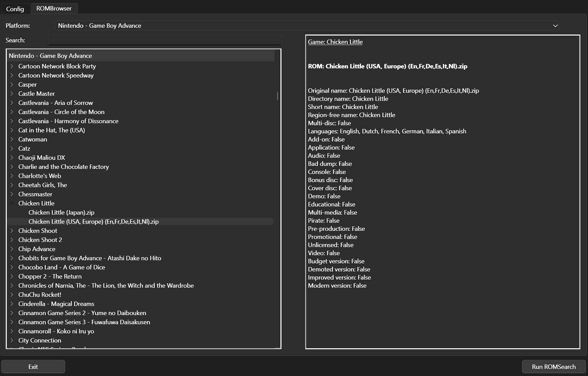Select Cheetah Girls, The
588x376 pixels.
43,185
